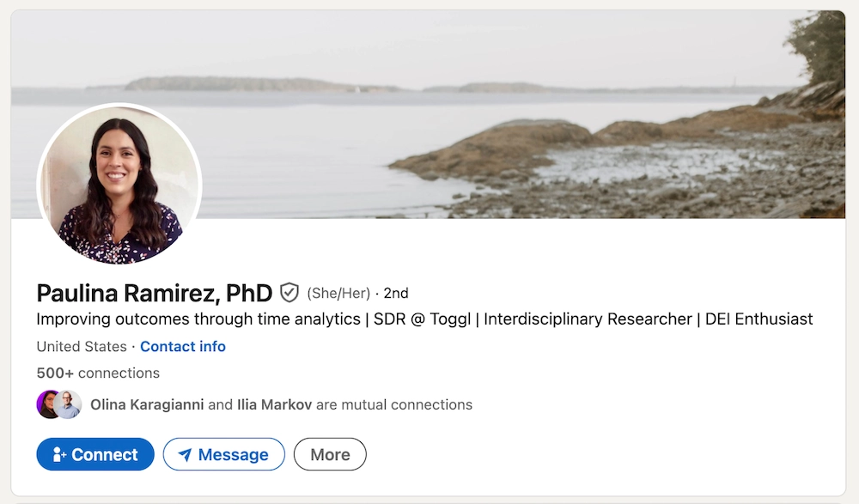
Task: Click Message to start a conversation
Action: click(224, 454)
